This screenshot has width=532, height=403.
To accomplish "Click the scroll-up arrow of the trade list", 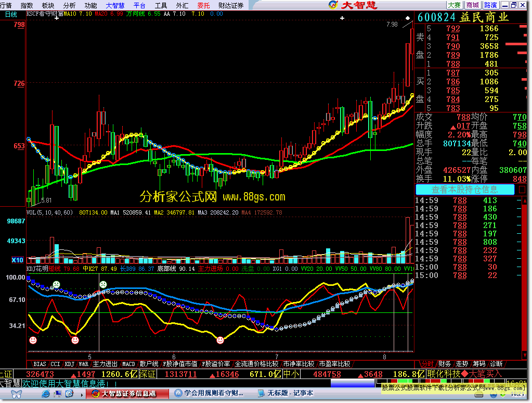I will (x=525, y=200).
